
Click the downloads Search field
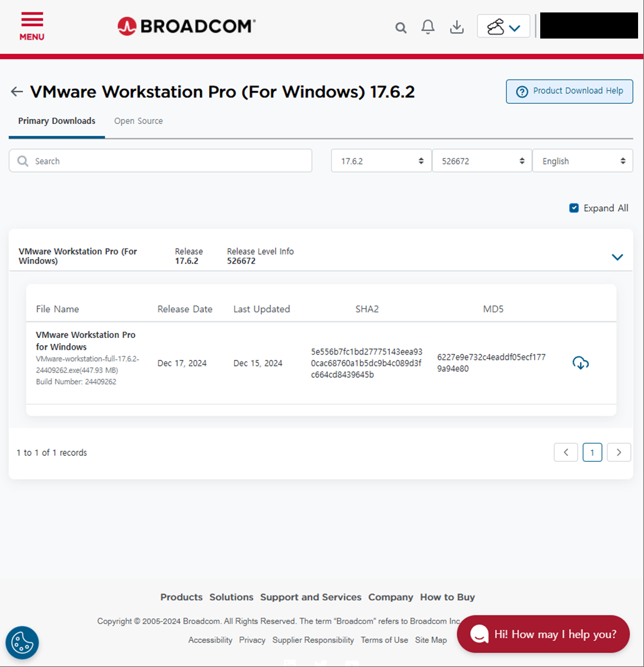[x=160, y=161]
